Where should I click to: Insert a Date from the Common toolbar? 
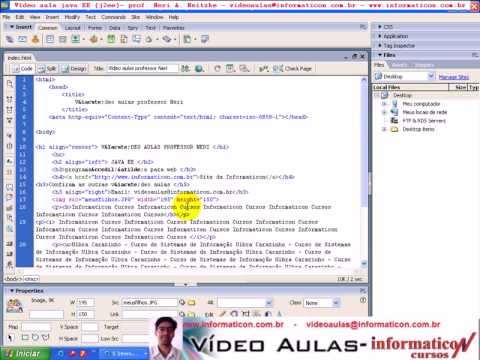[x=111, y=39]
